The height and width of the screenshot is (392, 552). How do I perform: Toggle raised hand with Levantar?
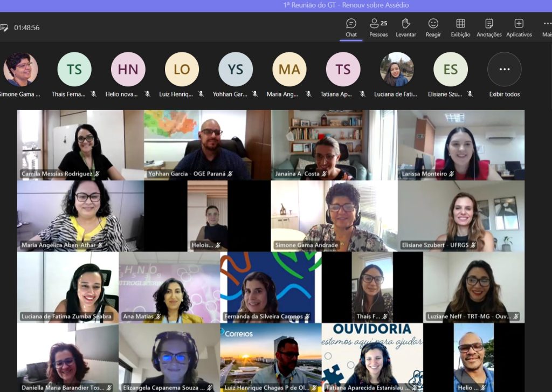click(x=406, y=27)
